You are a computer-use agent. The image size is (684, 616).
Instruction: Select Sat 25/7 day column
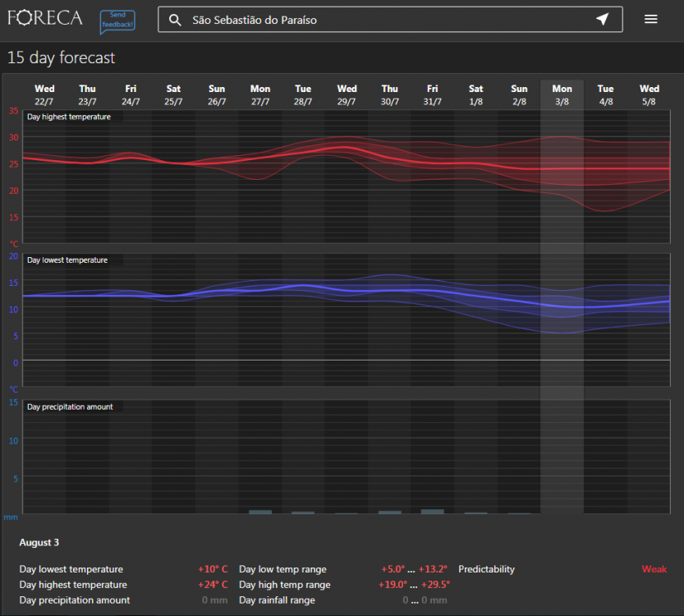point(173,94)
